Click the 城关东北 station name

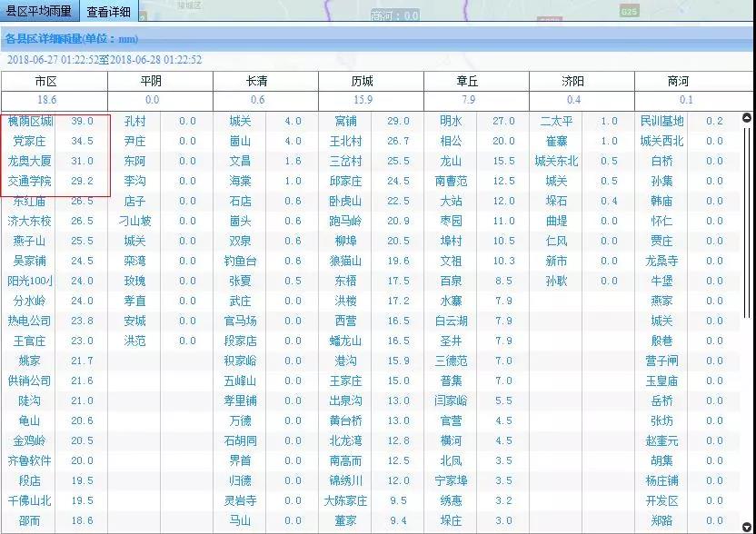(x=556, y=161)
